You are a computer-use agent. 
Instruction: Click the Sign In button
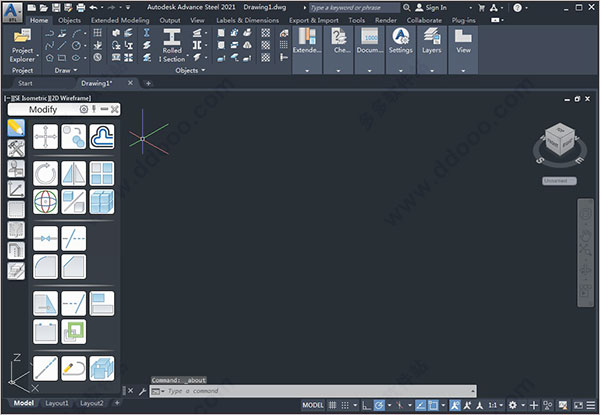[x=431, y=7]
